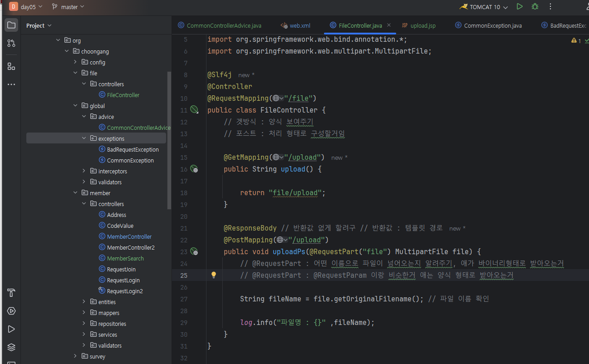
Task: Click the Spring bean gutter icon on line 11
Action: [x=194, y=110]
